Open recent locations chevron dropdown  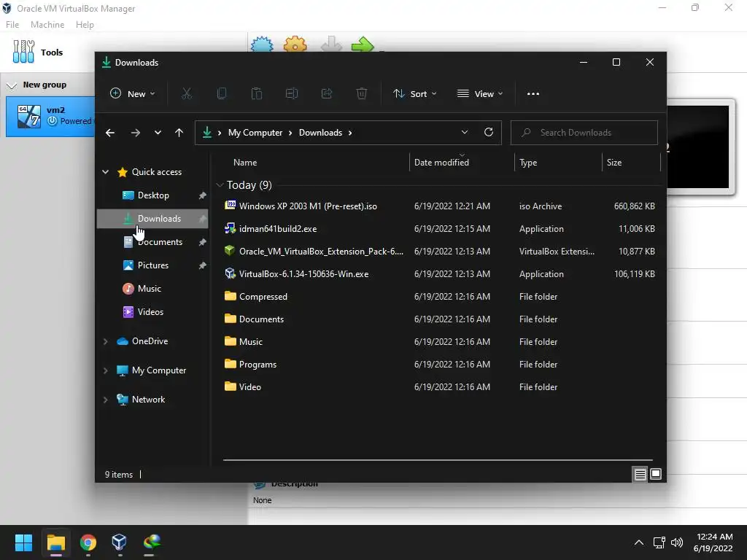[158, 133]
